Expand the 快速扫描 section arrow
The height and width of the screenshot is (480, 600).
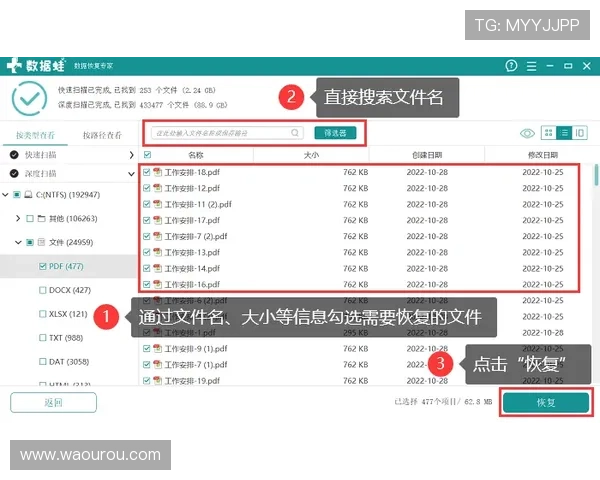131,155
